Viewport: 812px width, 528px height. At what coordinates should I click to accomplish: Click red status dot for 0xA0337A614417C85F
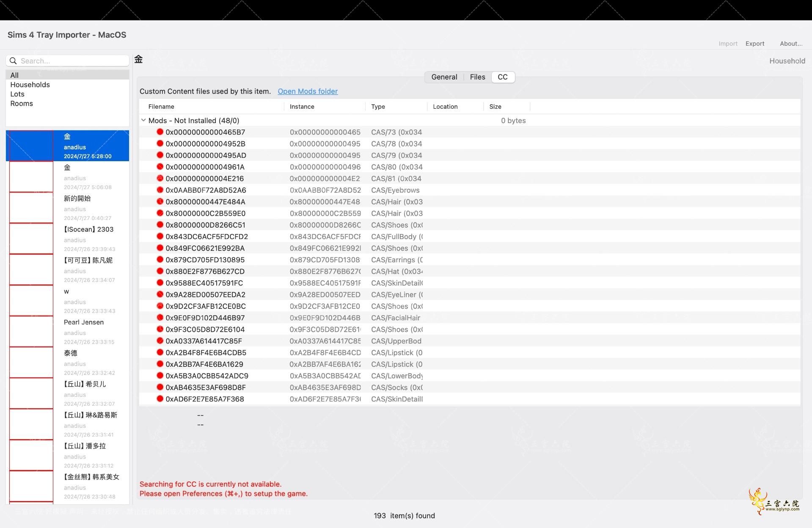pyautogui.click(x=160, y=341)
